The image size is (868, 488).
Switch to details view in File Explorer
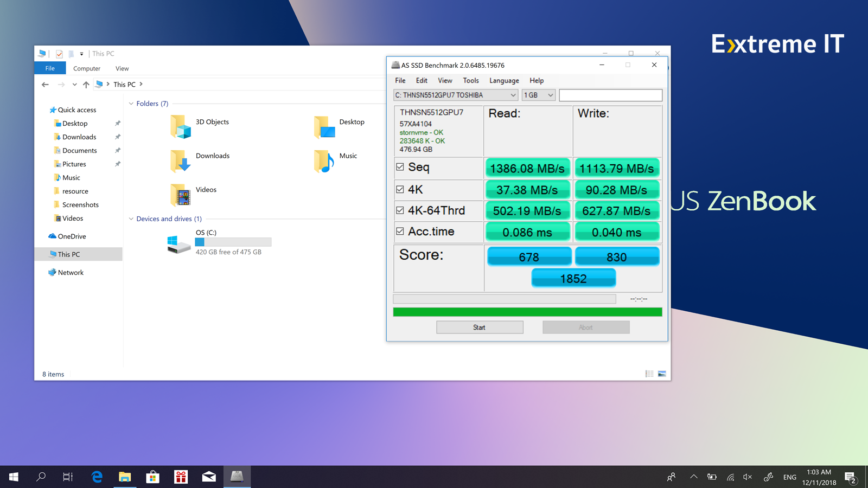point(649,374)
